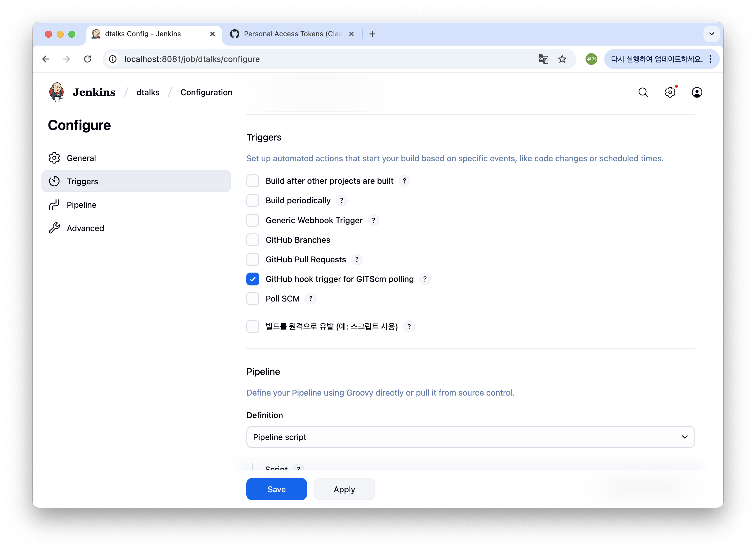Bookmark this page with the star icon

tap(562, 59)
